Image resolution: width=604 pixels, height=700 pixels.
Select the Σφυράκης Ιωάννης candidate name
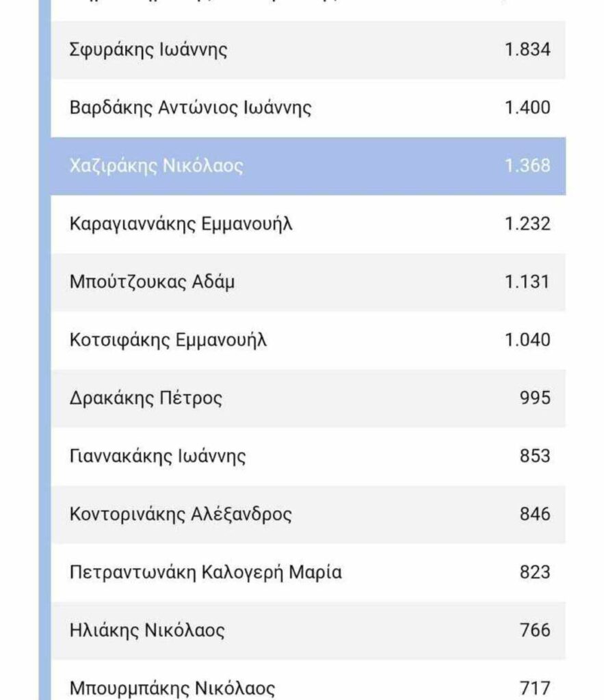(148, 50)
